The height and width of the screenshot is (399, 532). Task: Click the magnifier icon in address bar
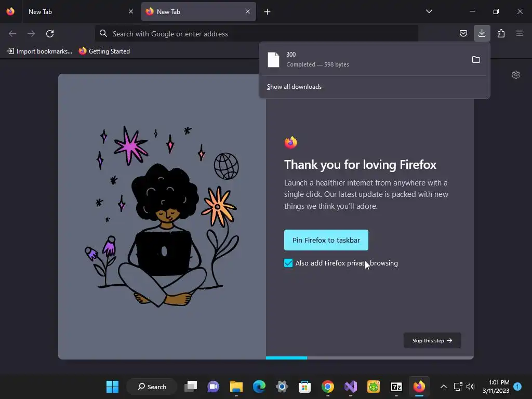[x=103, y=33]
